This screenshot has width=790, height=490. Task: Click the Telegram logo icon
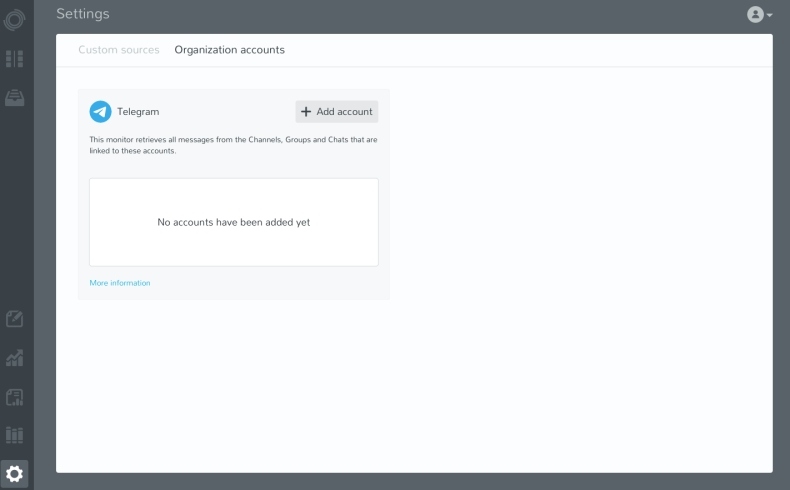(x=100, y=111)
